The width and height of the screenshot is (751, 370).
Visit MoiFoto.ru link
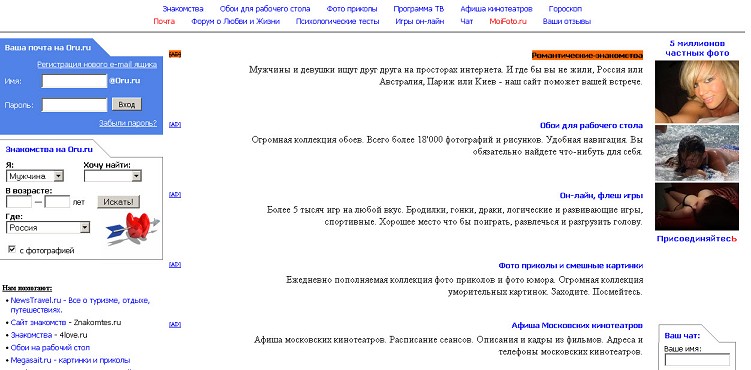(x=508, y=21)
